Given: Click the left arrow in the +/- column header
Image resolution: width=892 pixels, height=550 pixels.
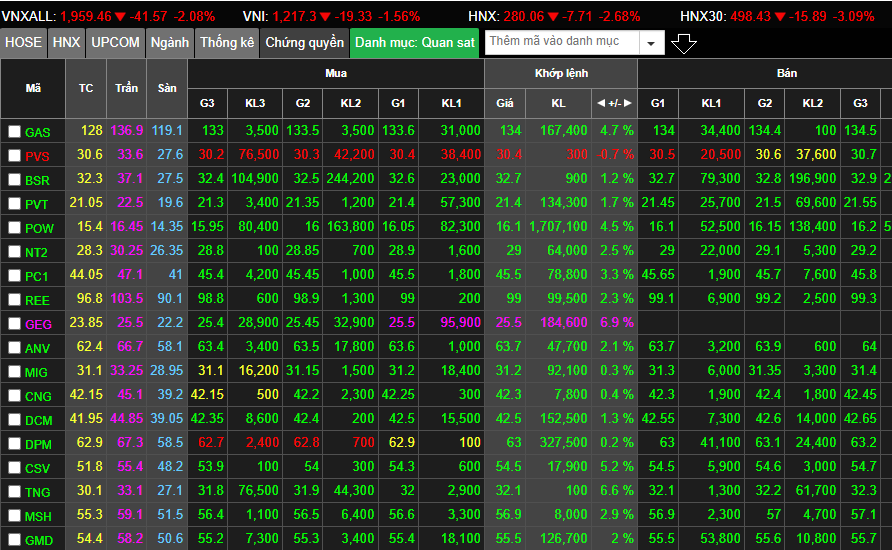Looking at the screenshot, I should click(601, 103).
